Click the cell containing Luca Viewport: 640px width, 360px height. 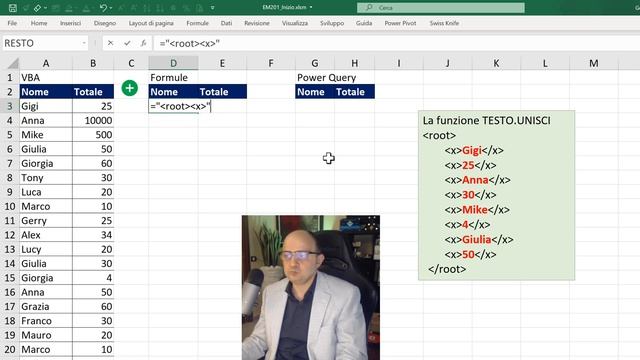46,192
